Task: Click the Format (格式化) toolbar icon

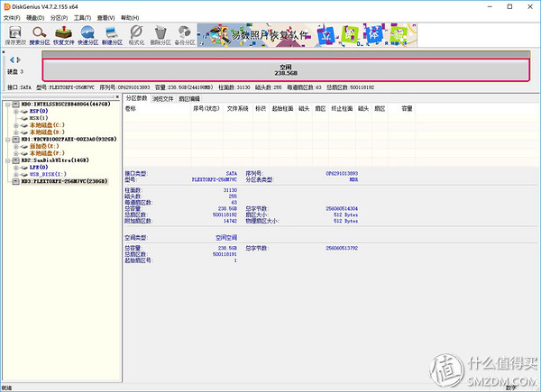Action: click(x=136, y=35)
